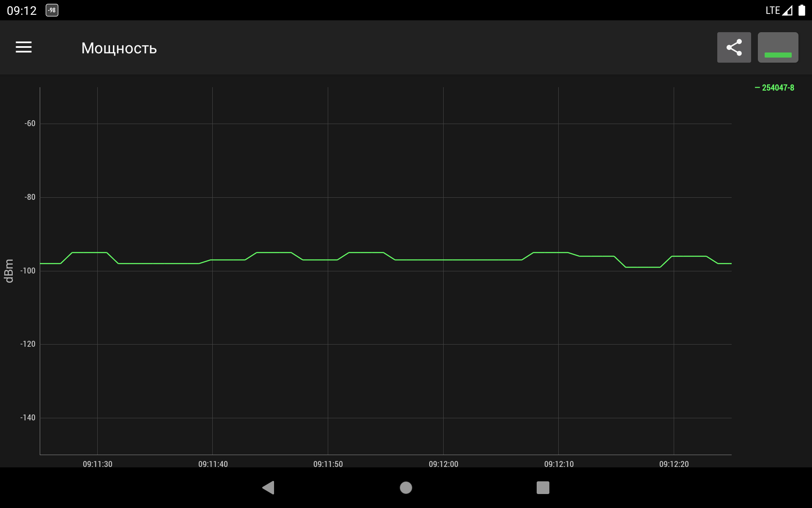Click the -140 y-axis label
Screen dimensions: 812x508
(x=28, y=418)
